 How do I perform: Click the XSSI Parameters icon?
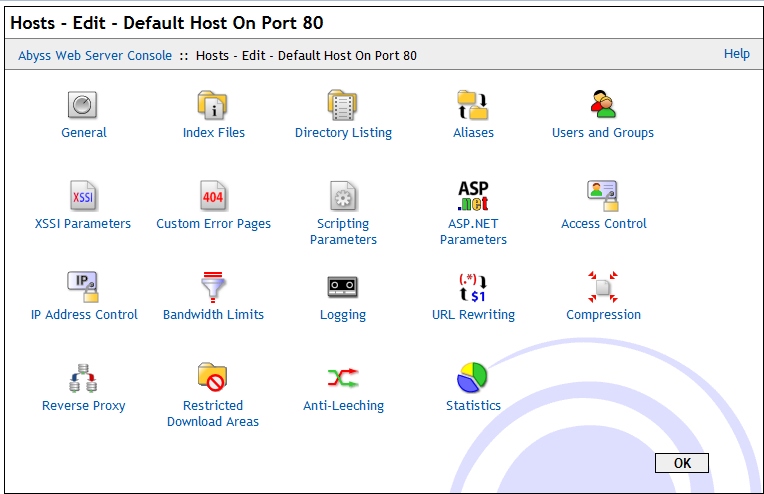83,196
